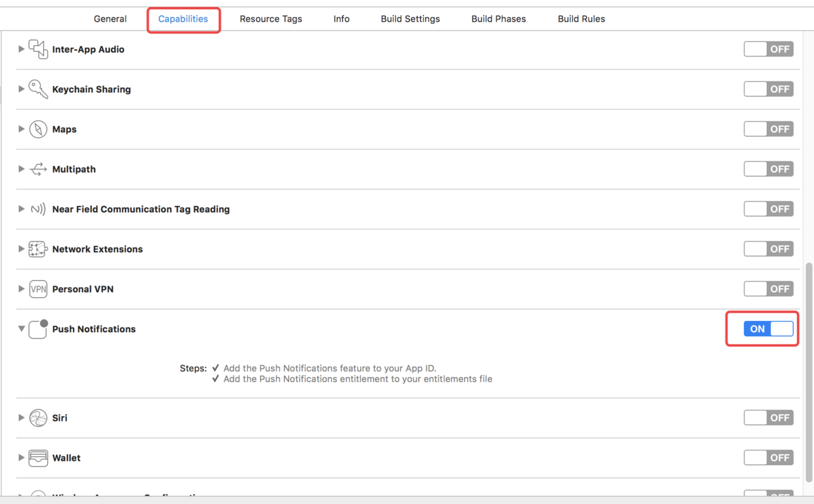
Task: Click the Personal VPN label
Action: click(83, 289)
